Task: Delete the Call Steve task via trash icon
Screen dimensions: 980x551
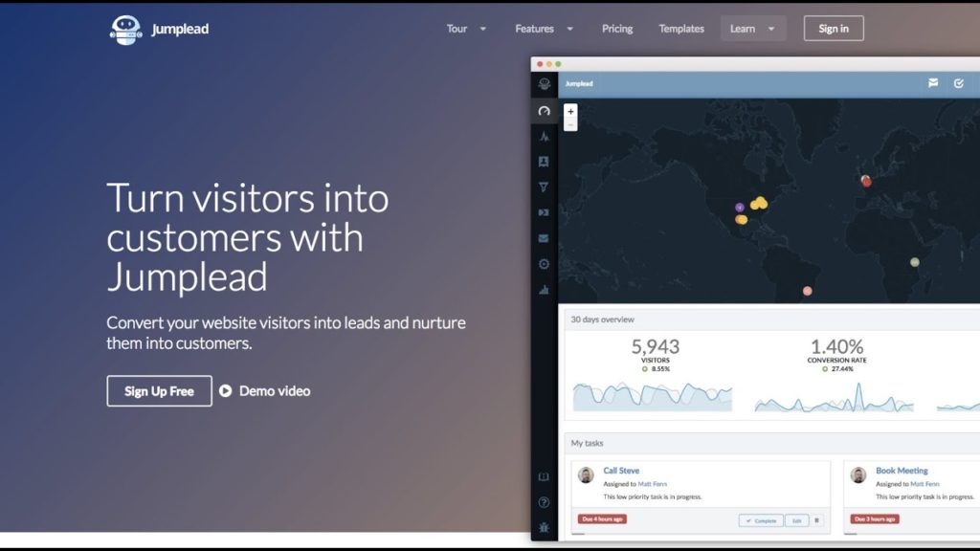Action: [x=817, y=520]
